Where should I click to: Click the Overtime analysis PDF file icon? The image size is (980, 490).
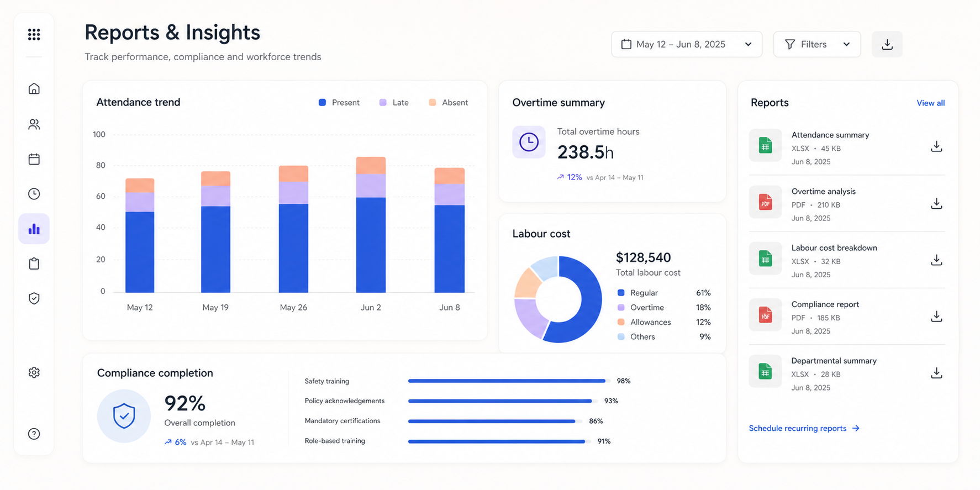tap(765, 202)
